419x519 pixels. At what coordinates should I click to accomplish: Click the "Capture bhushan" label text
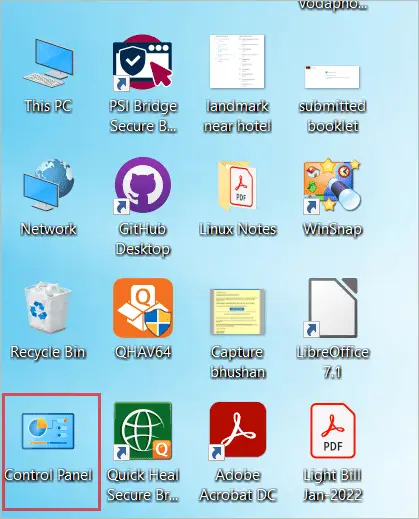tap(238, 362)
